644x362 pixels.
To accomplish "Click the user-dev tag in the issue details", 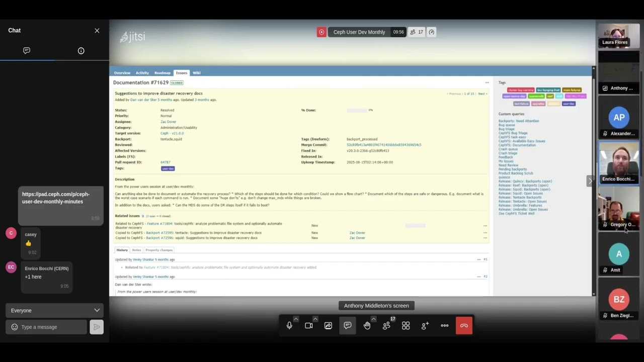I will 168,168.
